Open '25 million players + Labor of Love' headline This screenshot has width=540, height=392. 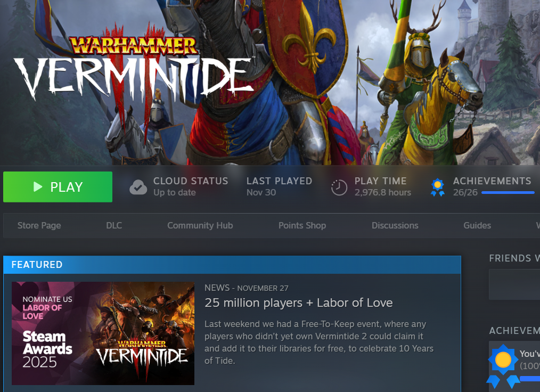pyautogui.click(x=299, y=303)
